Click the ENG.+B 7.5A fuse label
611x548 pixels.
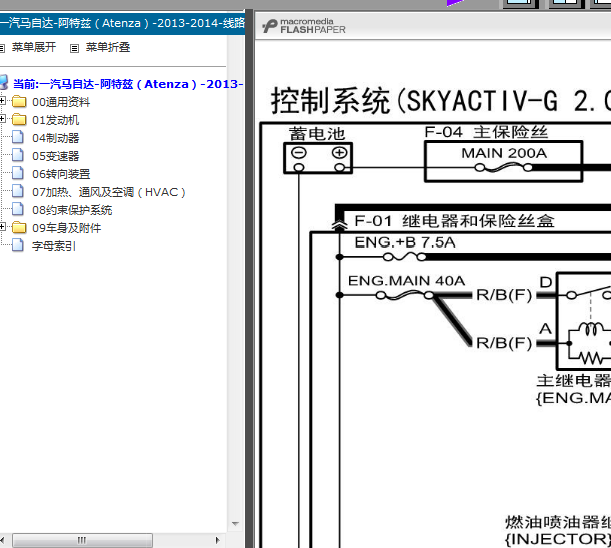405,242
